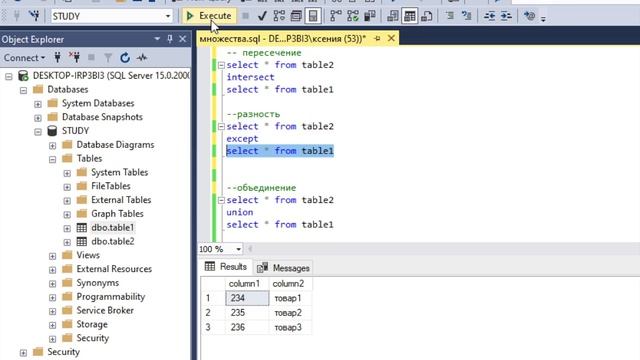
Task: Close the множества.sql query tab
Action: (x=391, y=38)
